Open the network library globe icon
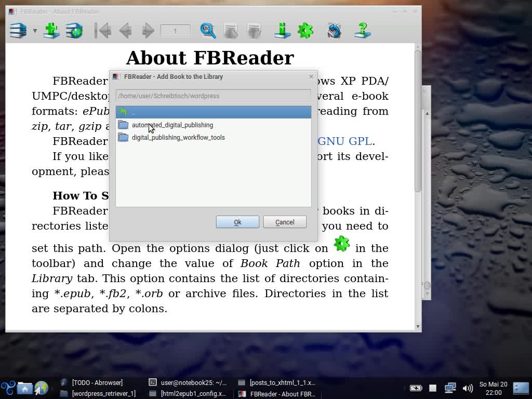This screenshot has width=532, height=399. 74,31
